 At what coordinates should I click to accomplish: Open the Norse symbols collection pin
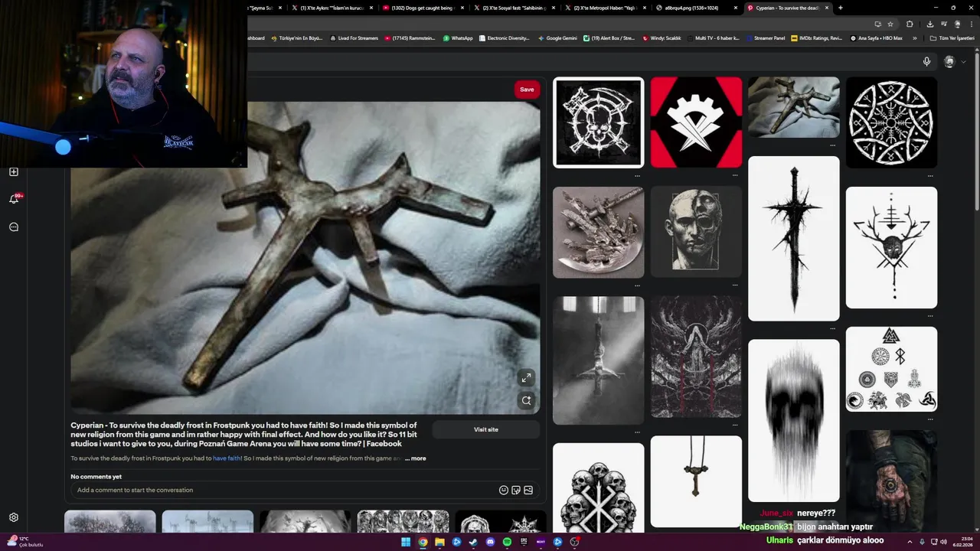point(891,369)
